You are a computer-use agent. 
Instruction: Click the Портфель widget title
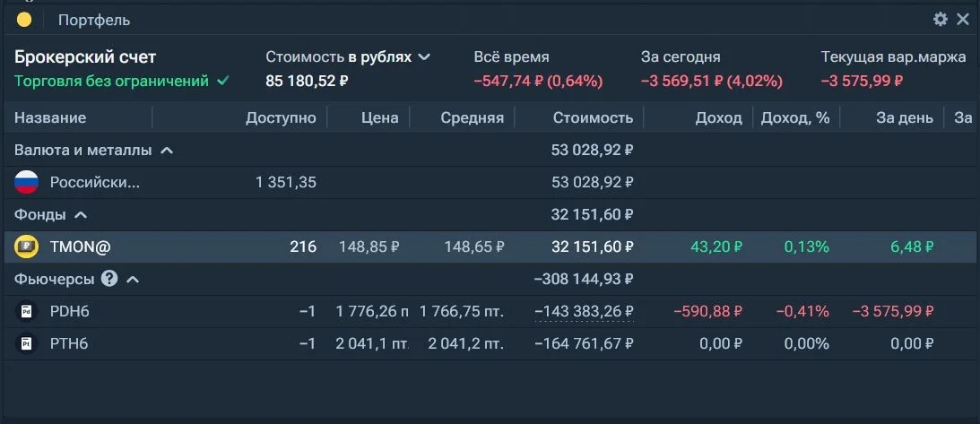tap(94, 20)
